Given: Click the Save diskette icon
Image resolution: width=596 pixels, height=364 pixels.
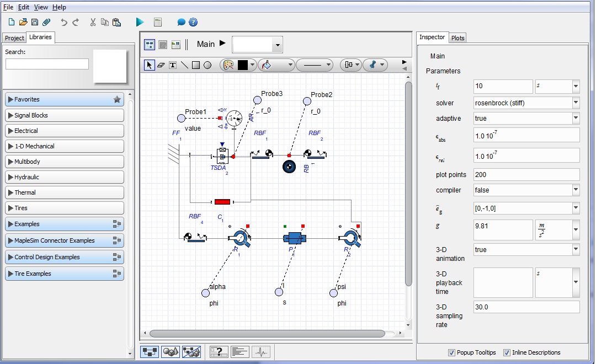Looking at the screenshot, I should [35, 22].
